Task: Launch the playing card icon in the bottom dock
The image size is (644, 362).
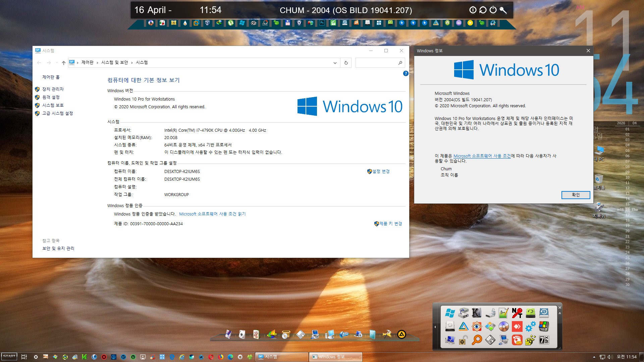Action: (x=242, y=334)
